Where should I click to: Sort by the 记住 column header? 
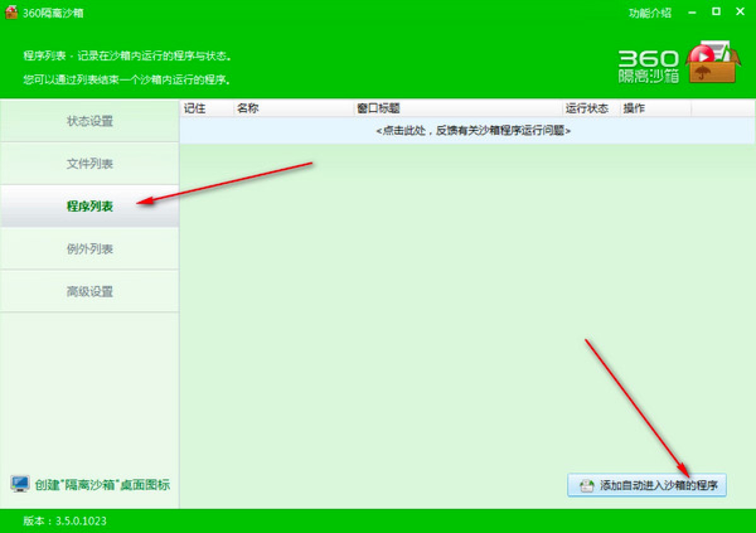[x=207, y=108]
